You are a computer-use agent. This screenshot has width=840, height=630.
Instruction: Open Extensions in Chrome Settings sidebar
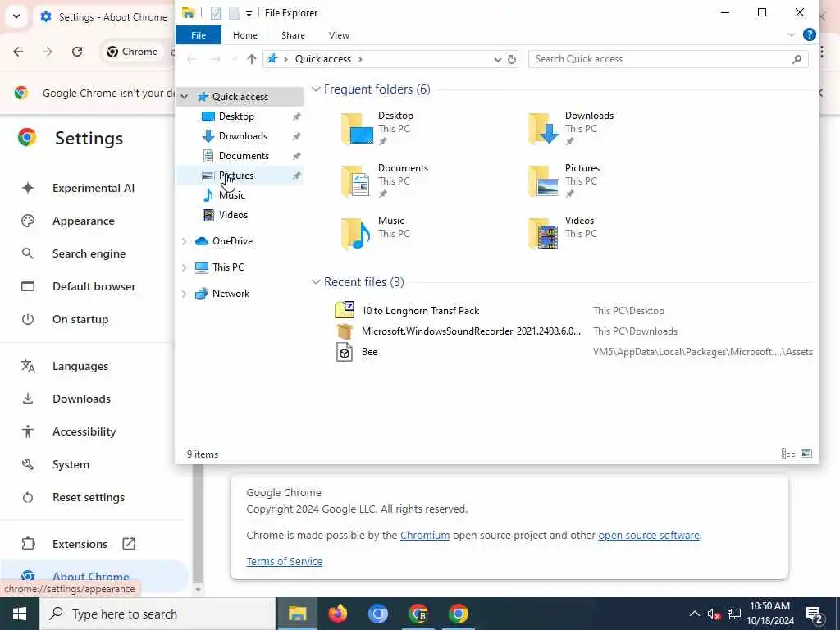[x=80, y=545]
